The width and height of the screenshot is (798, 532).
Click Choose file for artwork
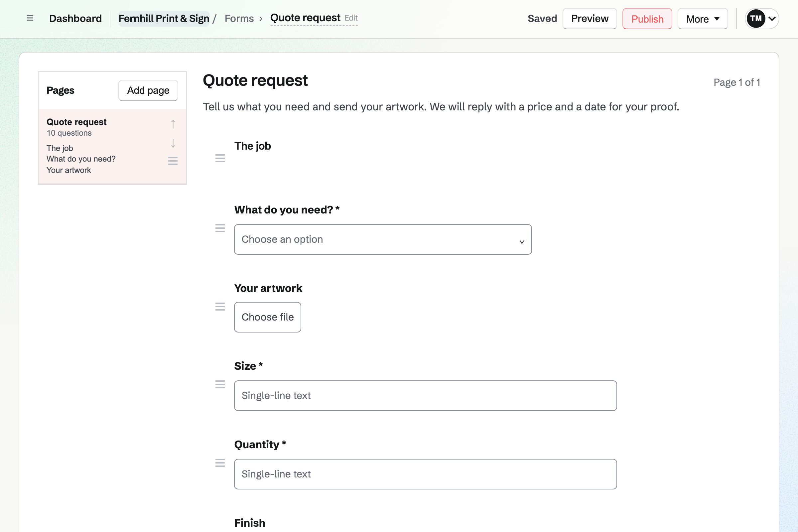coord(268,317)
